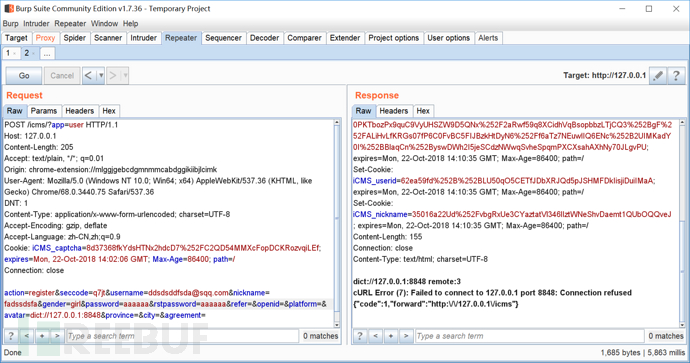This screenshot has height=363, width=690.
Task: Select Request Headers view tab
Action: tap(80, 111)
